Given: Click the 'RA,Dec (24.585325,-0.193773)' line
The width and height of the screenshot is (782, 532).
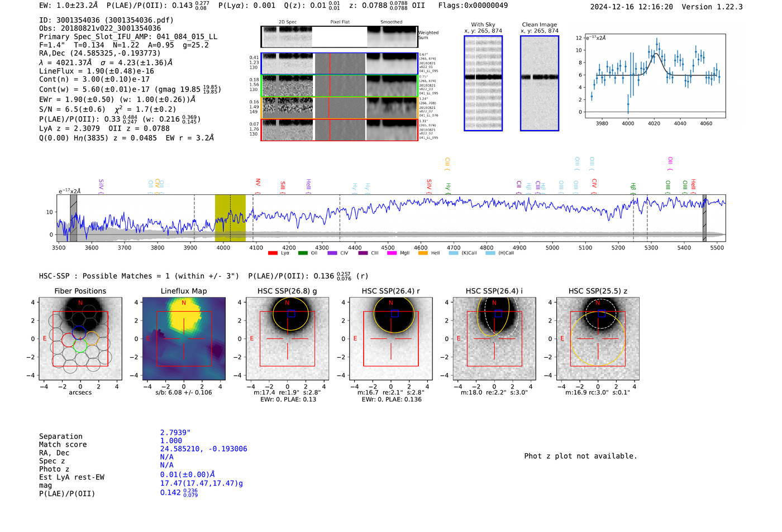Looking at the screenshot, I should (x=100, y=54).
